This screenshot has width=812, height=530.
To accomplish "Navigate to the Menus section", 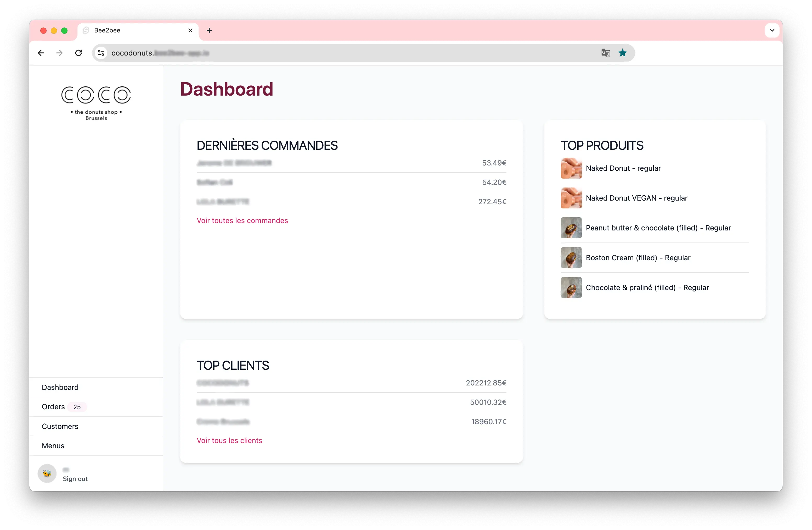I will click(53, 445).
